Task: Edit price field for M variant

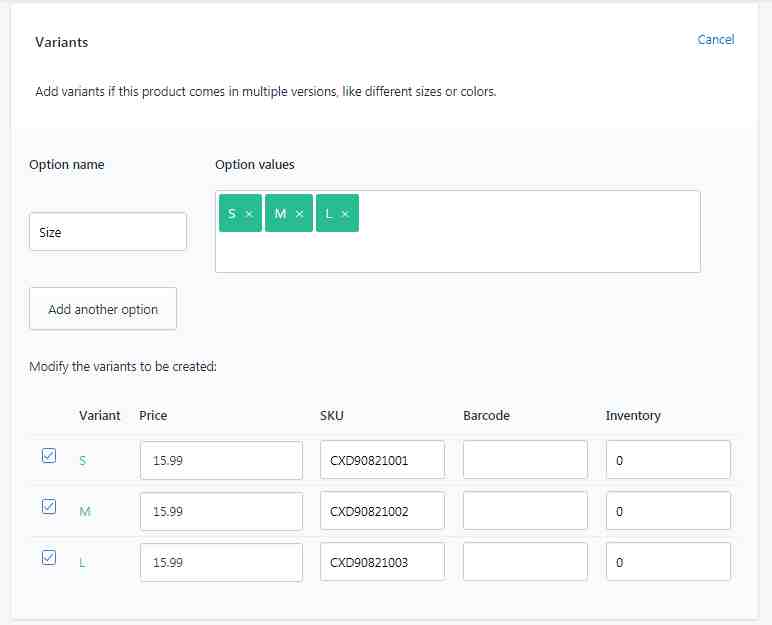Action: point(221,511)
